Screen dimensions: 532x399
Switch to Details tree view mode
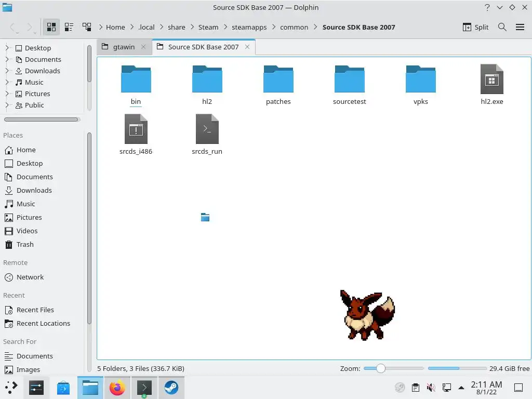tap(87, 27)
